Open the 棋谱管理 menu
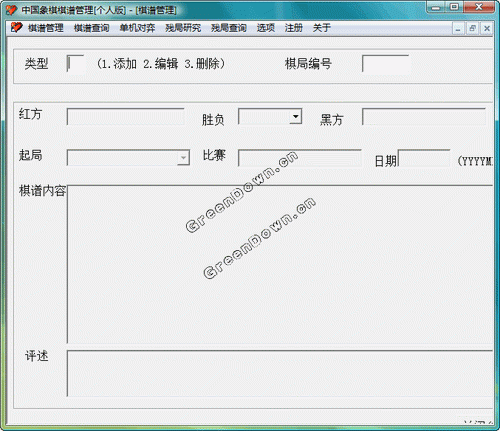The image size is (500, 431). pyautogui.click(x=46, y=28)
